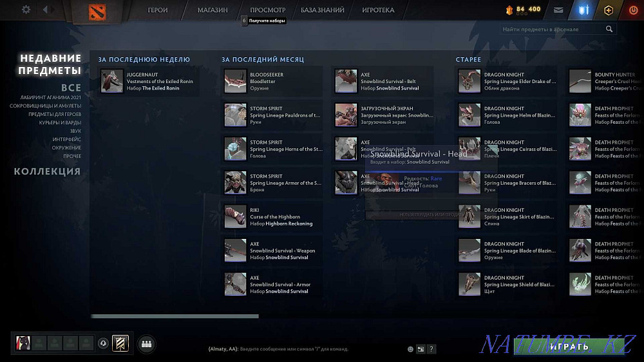The height and width of the screenshot is (362, 644).
Task: Open the Dota Plus shield icon
Action: 584,10
